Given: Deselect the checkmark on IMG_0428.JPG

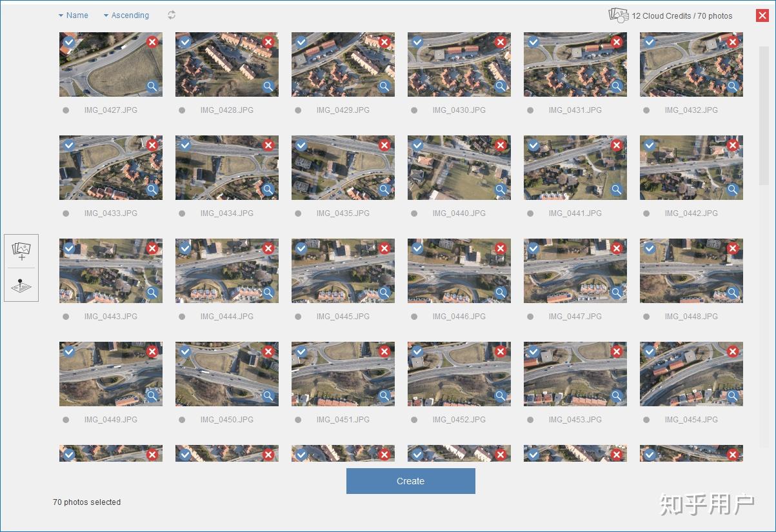Looking at the screenshot, I should [x=184, y=41].
